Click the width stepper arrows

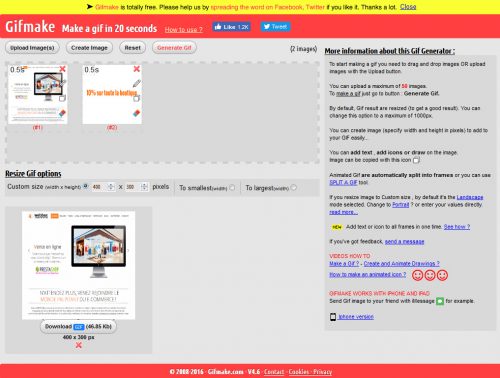point(111,187)
